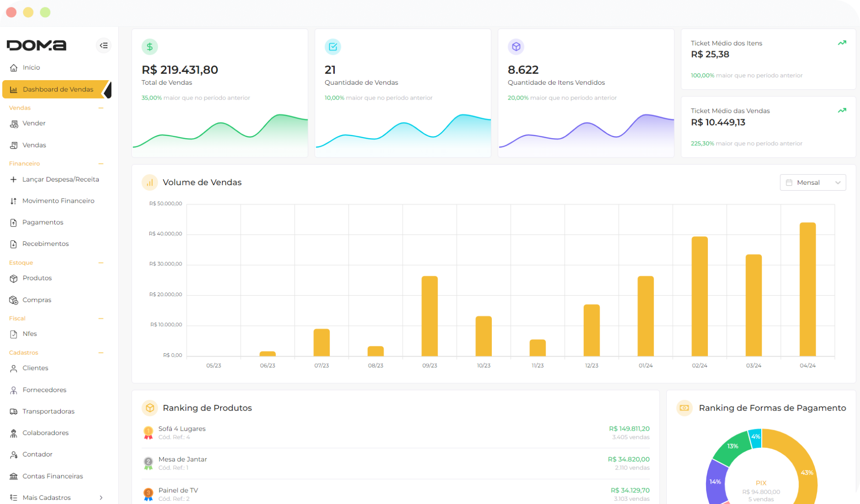Click the money icon beside Ranking de Formas de Pagamento
Image resolution: width=860 pixels, height=504 pixels.
pyautogui.click(x=684, y=408)
